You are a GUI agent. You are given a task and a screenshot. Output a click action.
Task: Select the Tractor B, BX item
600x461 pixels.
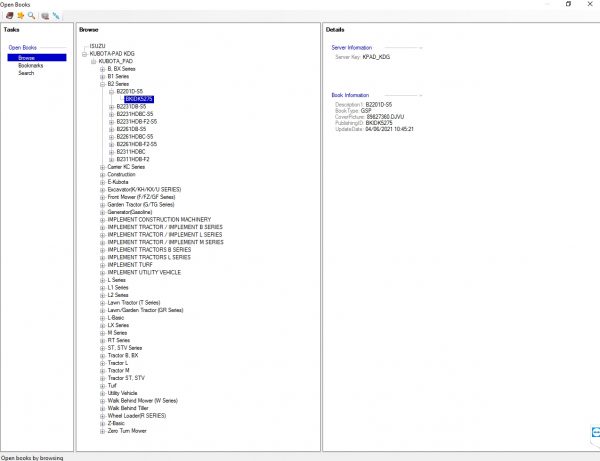(x=123, y=355)
